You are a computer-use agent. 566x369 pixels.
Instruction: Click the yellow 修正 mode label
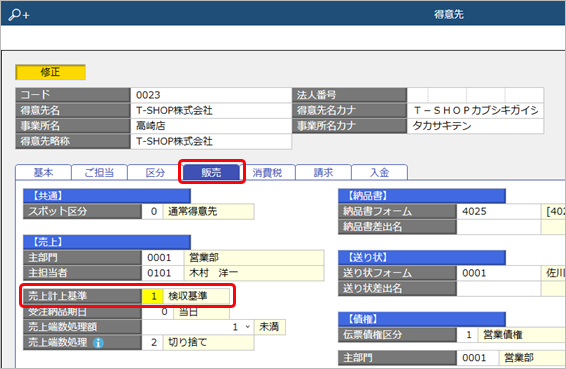pyautogui.click(x=51, y=72)
